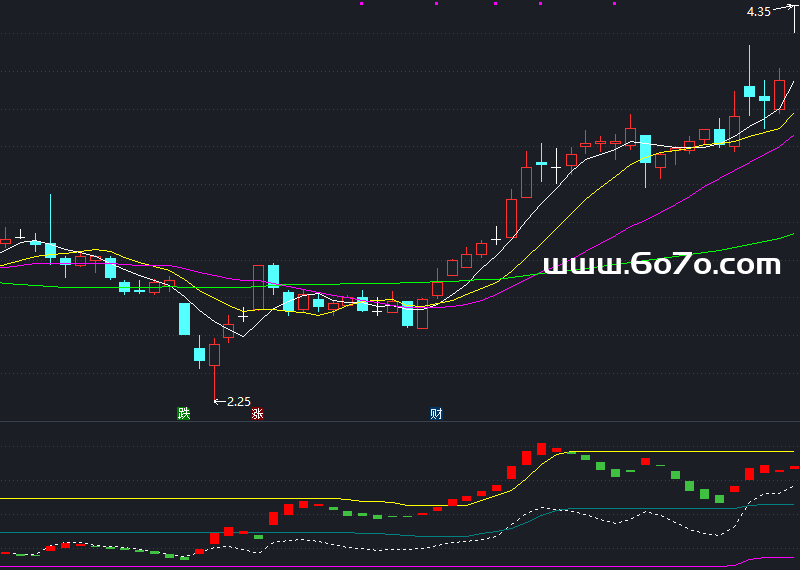This screenshot has height=570, width=800.
Task: Click the green 跌 marker icon
Action: 184,413
